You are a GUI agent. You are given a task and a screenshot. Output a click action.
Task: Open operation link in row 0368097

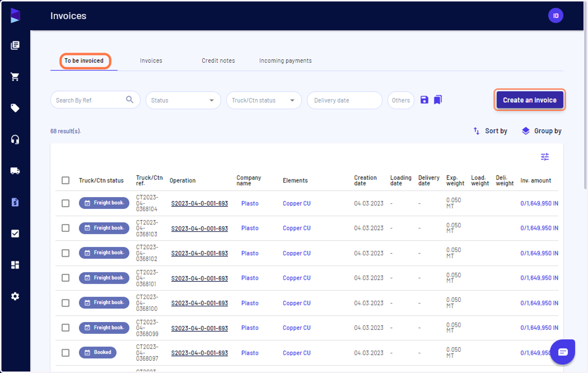(199, 353)
